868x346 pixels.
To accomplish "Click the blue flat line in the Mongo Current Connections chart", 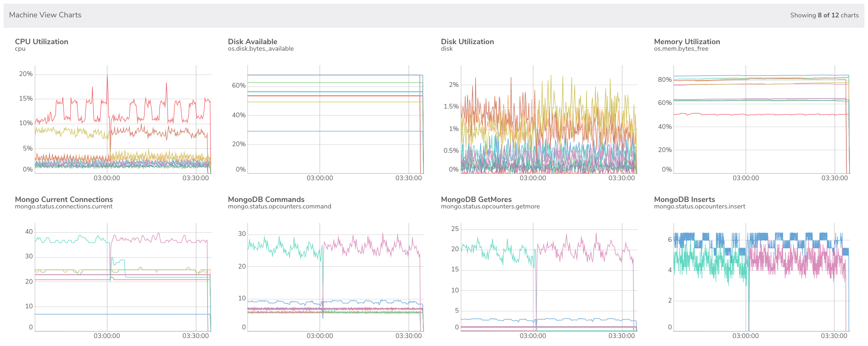I will (x=121, y=314).
